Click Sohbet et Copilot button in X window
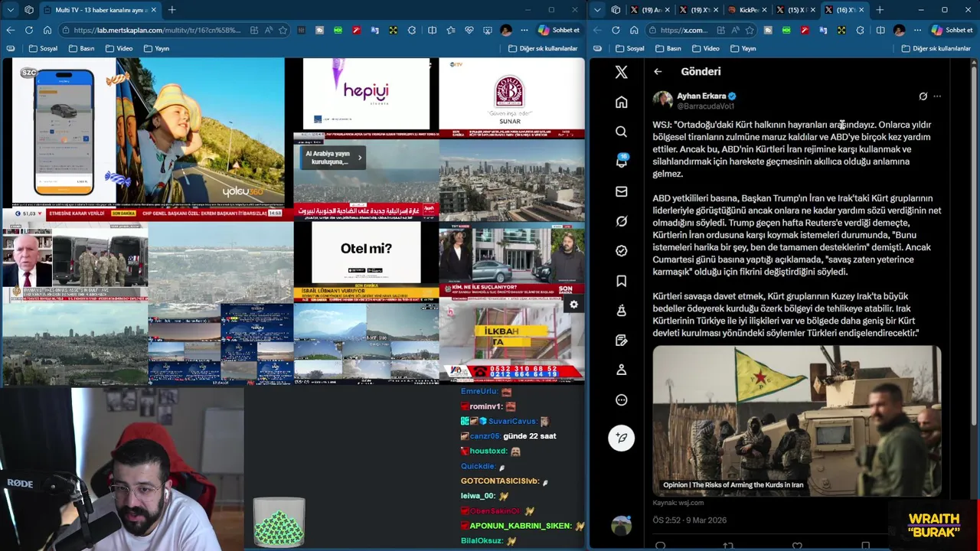Viewport: 980px width, 551px height. [x=952, y=31]
